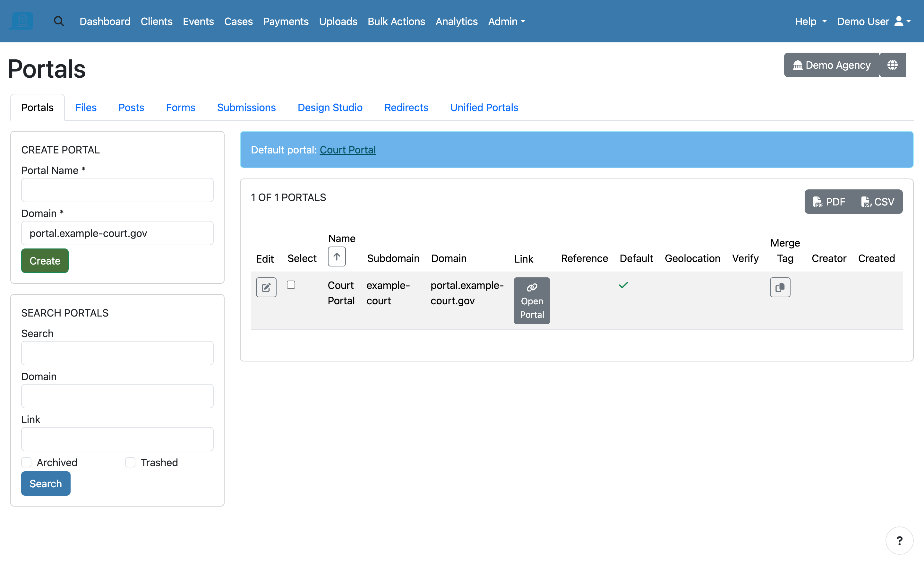The width and height of the screenshot is (924, 565).
Task: Click the Search Portals Domain filter field
Action: click(x=117, y=396)
